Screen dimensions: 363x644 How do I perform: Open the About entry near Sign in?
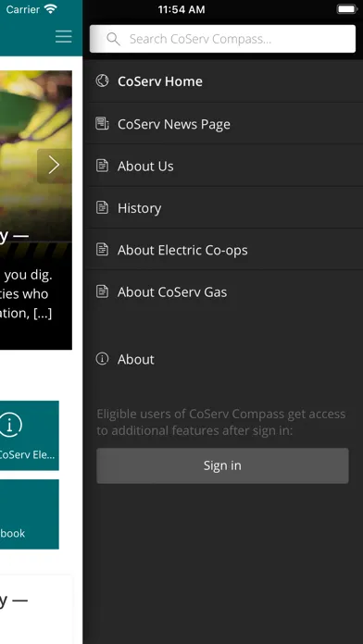tap(223, 359)
